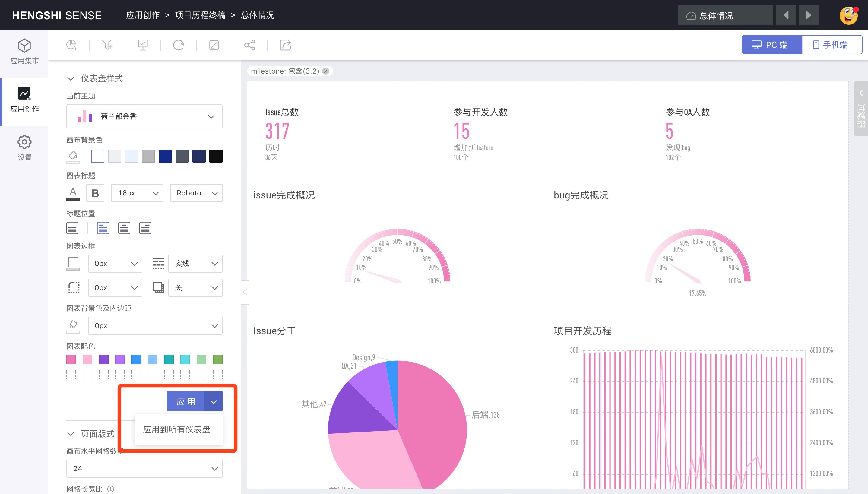The height and width of the screenshot is (494, 868).
Task: Click the pink chart palette swatch
Action: tap(71, 359)
